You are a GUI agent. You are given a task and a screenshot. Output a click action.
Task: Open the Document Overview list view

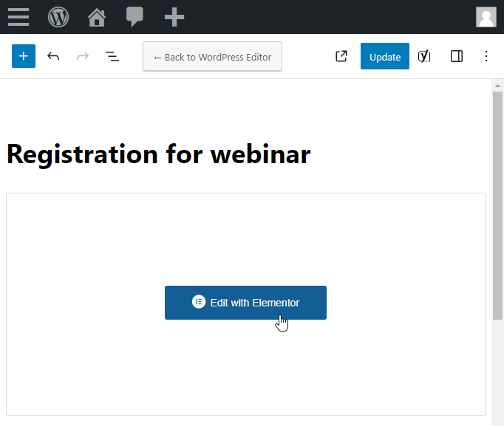click(x=112, y=57)
